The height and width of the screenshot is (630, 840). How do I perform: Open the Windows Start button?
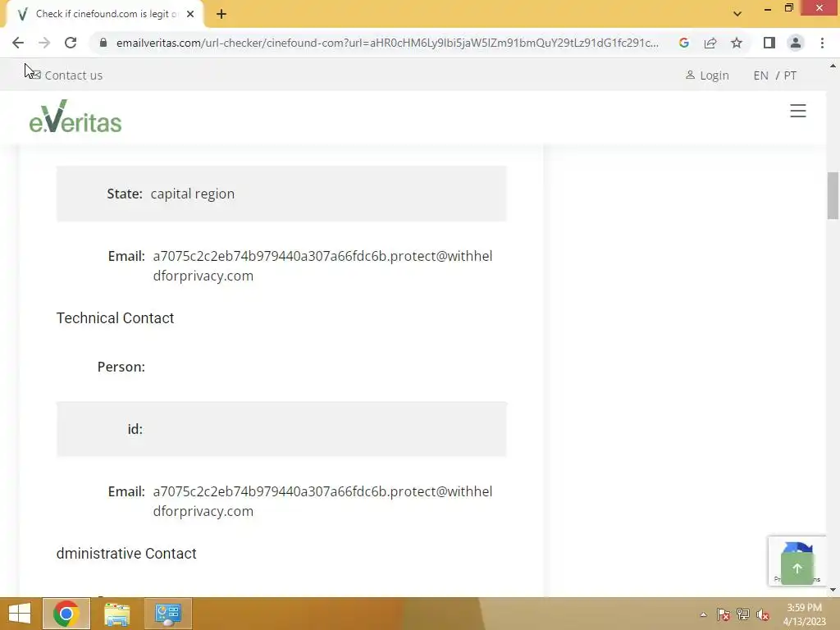click(x=20, y=614)
